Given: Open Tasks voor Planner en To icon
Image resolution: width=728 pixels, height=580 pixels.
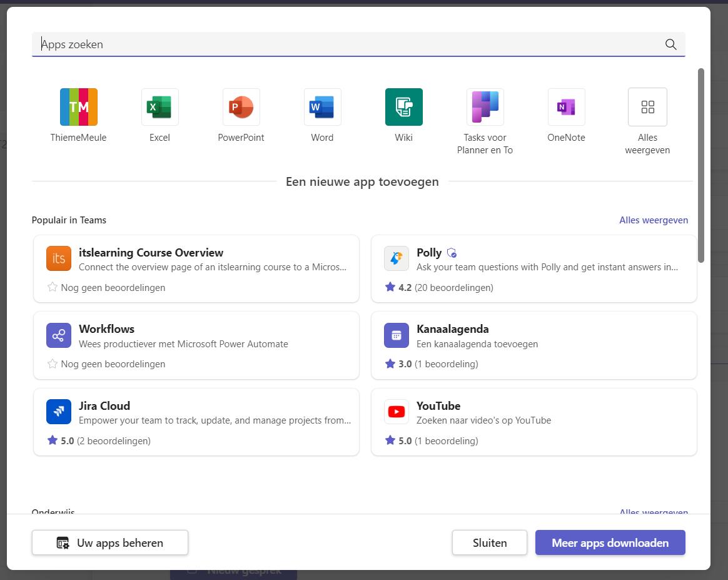Looking at the screenshot, I should pyautogui.click(x=485, y=107).
